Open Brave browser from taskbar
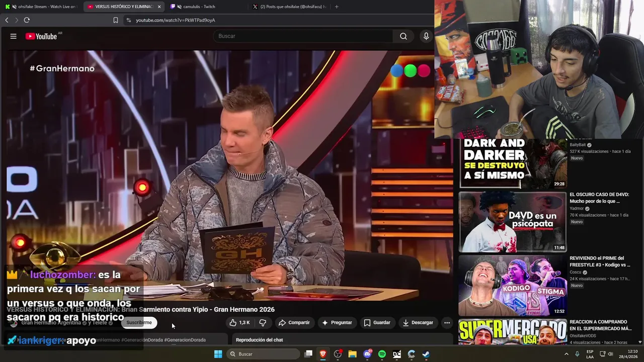The height and width of the screenshot is (362, 644). [323, 354]
